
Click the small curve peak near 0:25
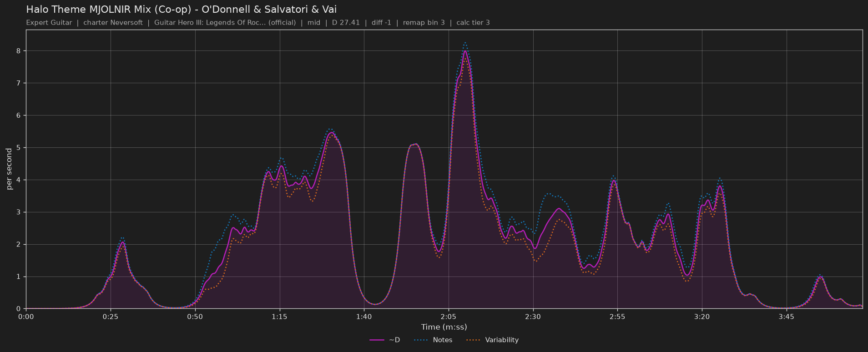pyautogui.click(x=122, y=242)
